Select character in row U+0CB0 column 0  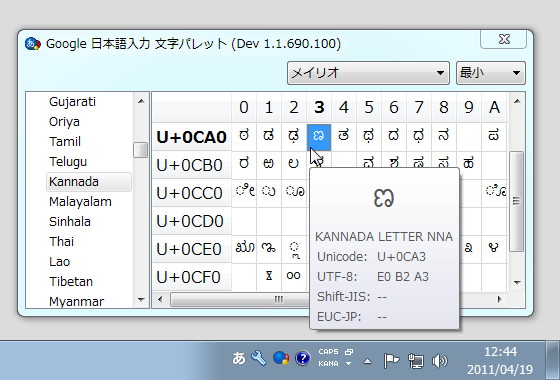244,165
